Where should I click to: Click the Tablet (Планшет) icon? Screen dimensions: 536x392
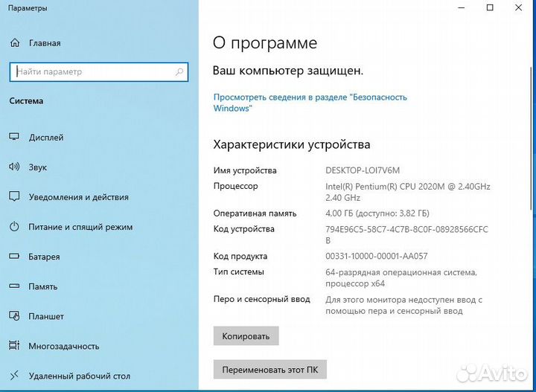pos(14,316)
